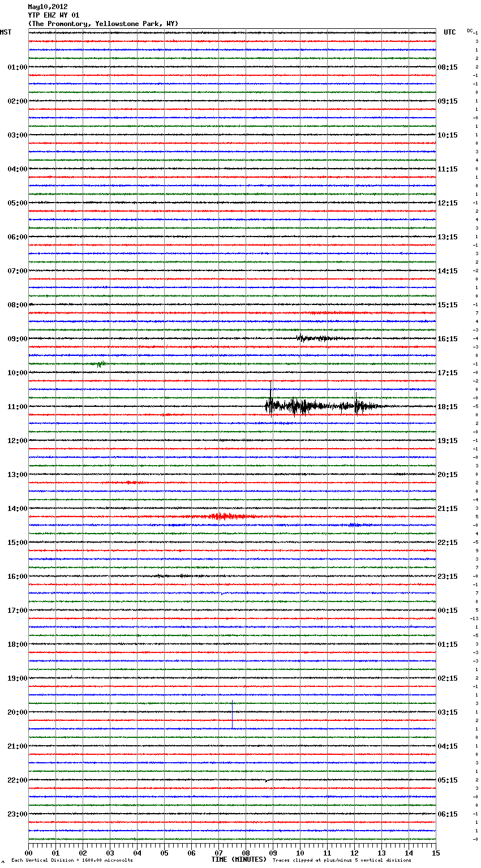Click the 16:15 UTC time label
This screenshot has width=481, height=868.
(x=448, y=339)
